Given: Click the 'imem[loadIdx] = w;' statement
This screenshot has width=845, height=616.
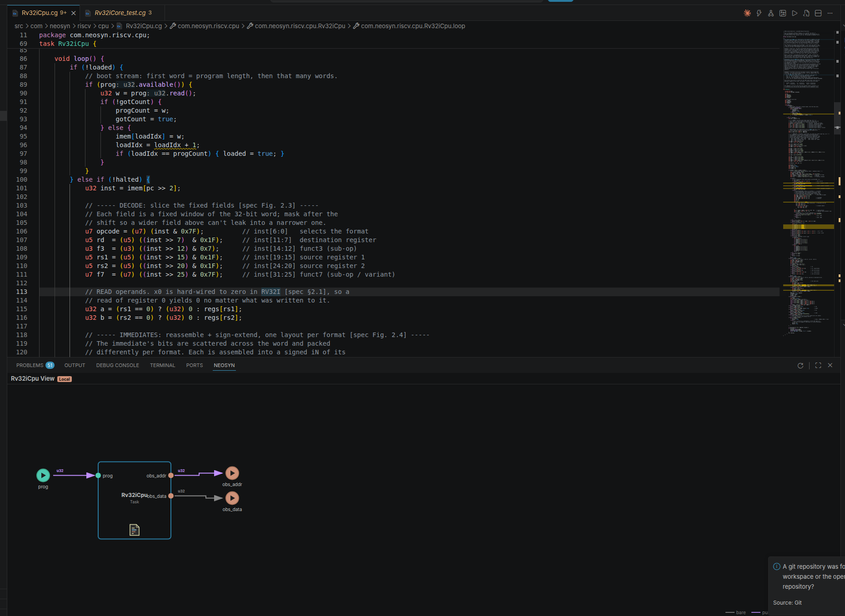Looking at the screenshot, I should pos(150,136).
